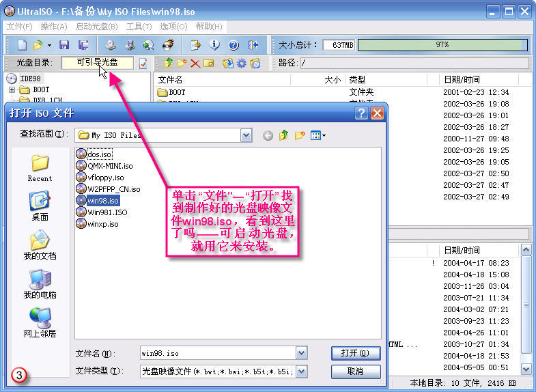
Task: Select the highlighted win98.iso file
Action: coord(98,201)
